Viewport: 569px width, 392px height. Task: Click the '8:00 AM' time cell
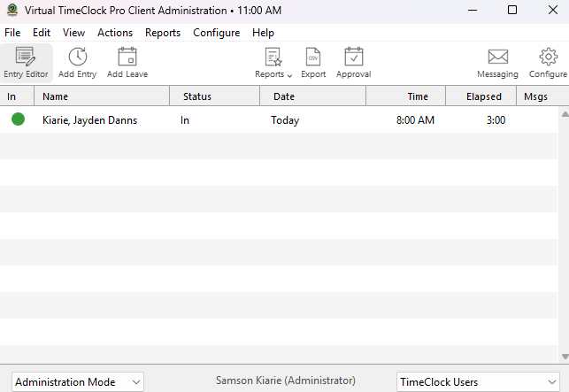(415, 120)
